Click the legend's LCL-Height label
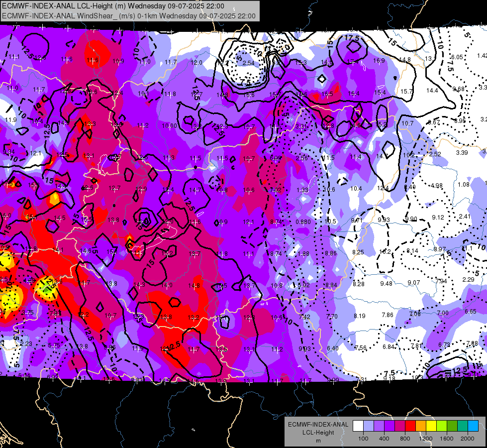 318,433
